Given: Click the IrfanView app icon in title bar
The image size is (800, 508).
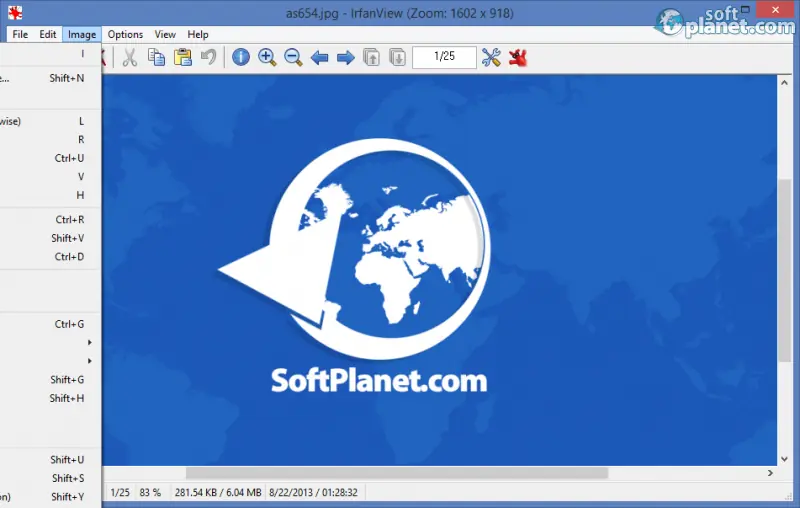Looking at the screenshot, I should click(15, 12).
